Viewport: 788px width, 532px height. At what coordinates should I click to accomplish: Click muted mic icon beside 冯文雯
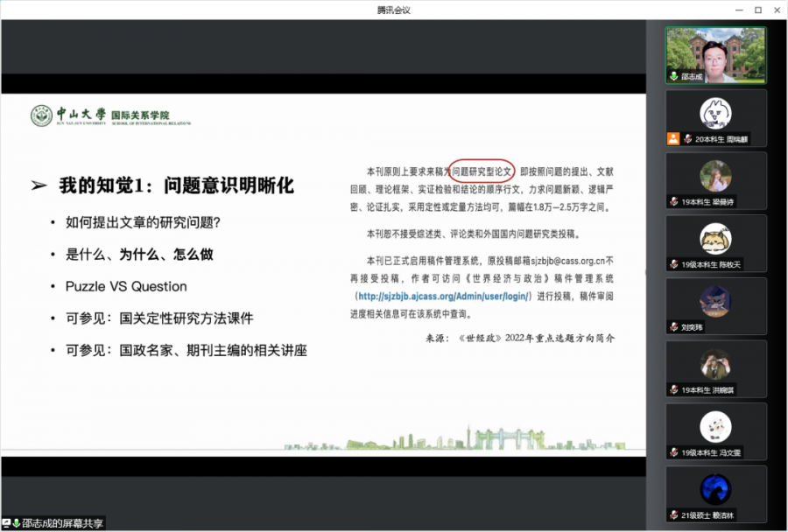[x=673, y=452]
